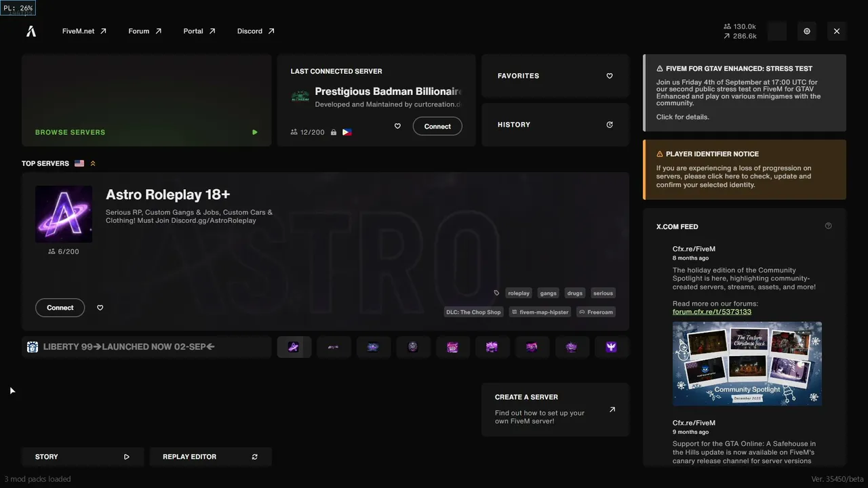Open the FiveM.net external link

point(84,31)
